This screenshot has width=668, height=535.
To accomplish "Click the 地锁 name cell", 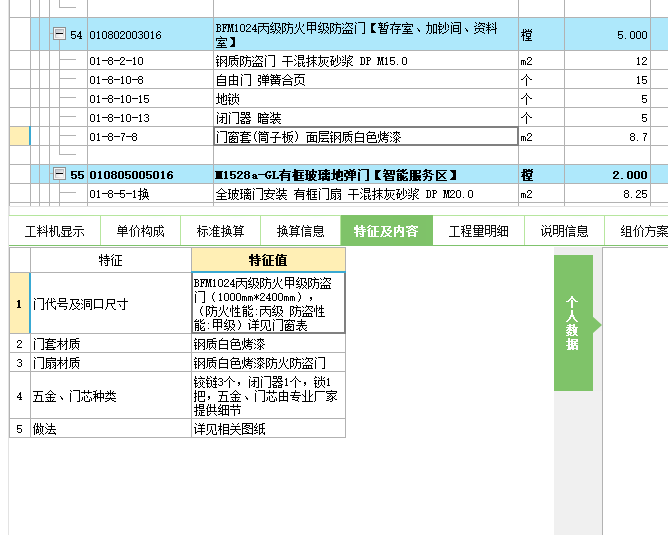I will (366, 99).
